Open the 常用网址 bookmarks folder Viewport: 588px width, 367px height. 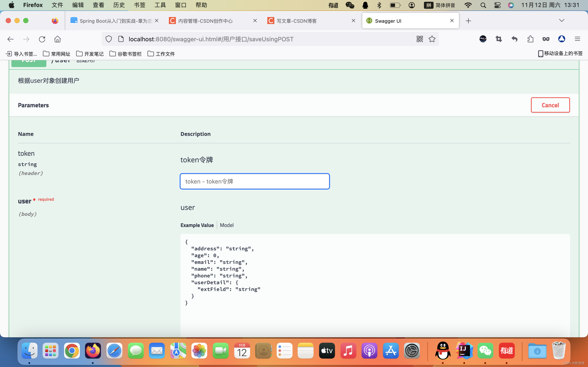[x=57, y=54]
